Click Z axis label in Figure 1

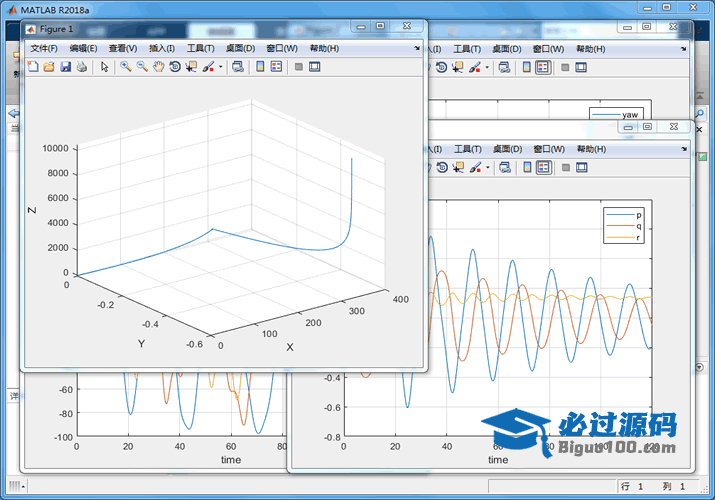point(32,210)
